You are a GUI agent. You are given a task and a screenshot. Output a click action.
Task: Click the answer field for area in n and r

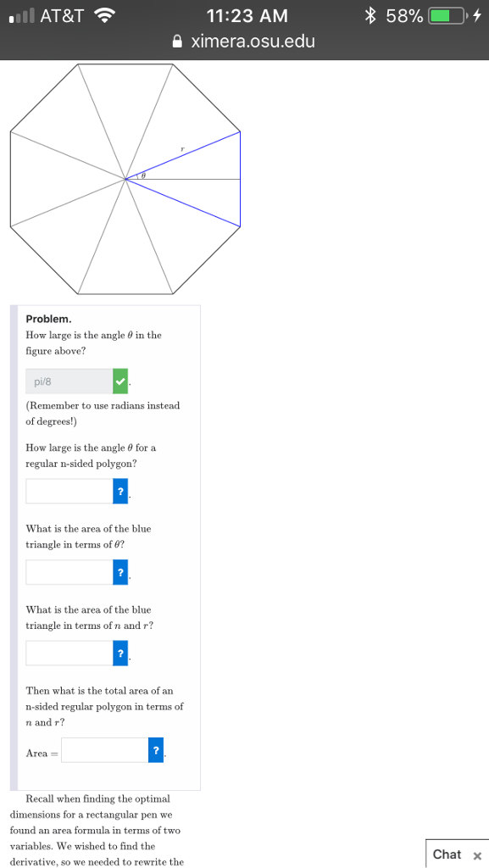click(68, 653)
